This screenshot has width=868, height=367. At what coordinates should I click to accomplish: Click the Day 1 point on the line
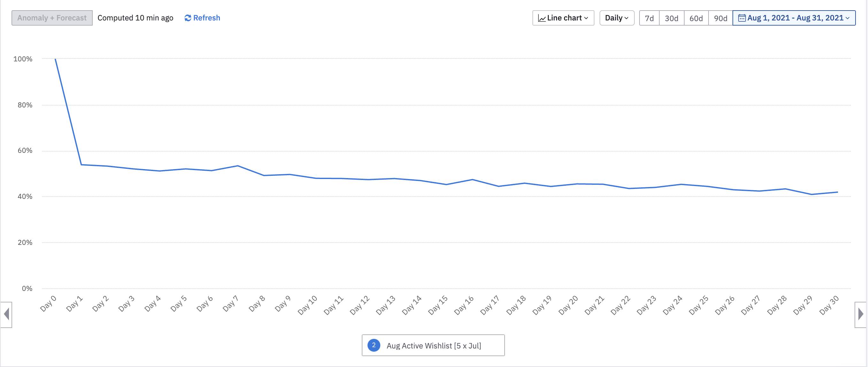[x=81, y=165]
